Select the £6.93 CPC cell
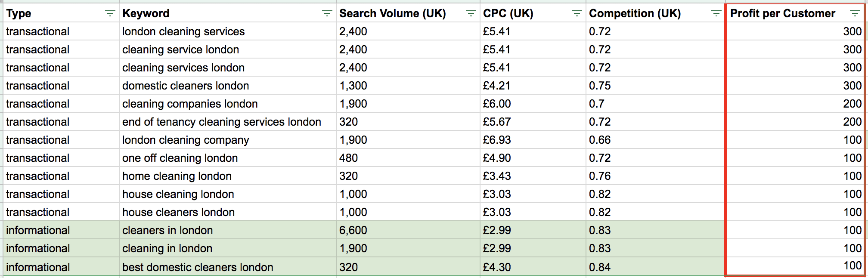The image size is (868, 278). click(x=497, y=140)
